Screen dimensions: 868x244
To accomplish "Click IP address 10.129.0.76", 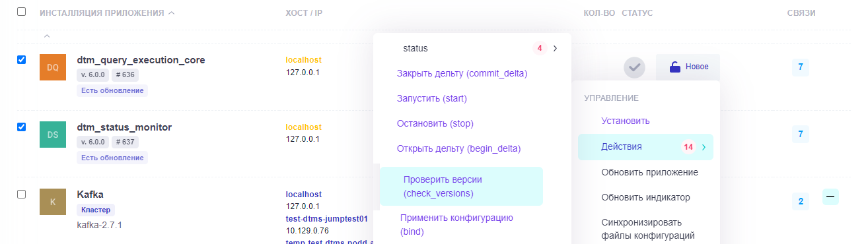I will point(308,230).
